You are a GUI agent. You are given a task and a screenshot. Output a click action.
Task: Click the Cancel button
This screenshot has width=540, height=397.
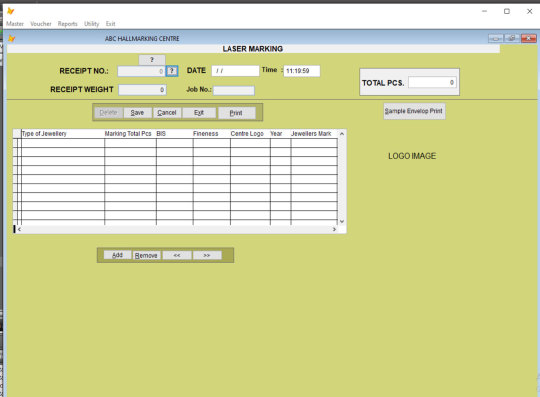coord(167,113)
